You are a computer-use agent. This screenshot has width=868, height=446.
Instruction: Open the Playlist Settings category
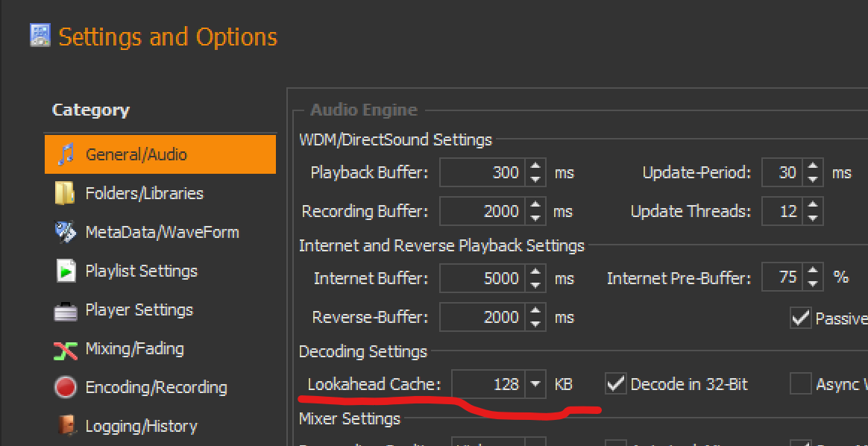(x=141, y=271)
